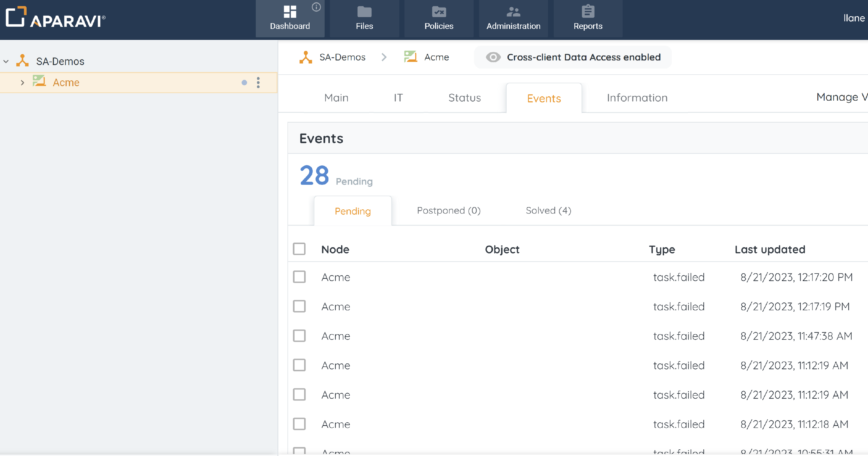868x456 pixels.
Task: Open the Policies folder icon
Action: point(439,12)
